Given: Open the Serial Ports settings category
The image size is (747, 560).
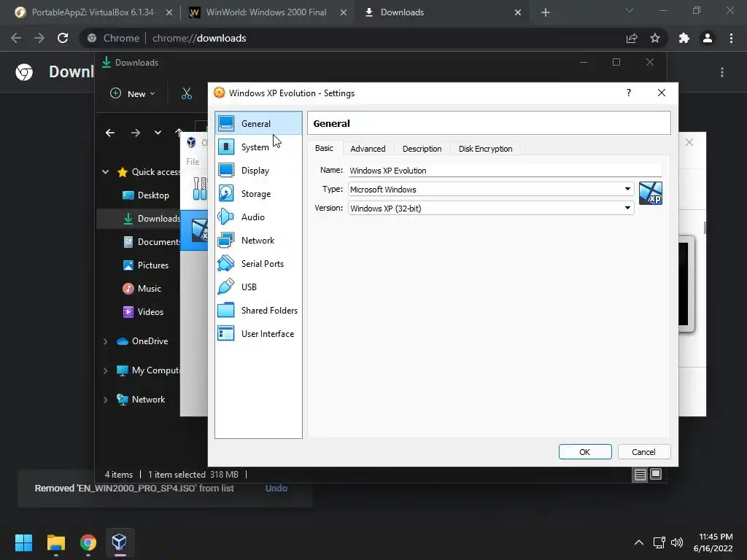Looking at the screenshot, I should tap(258, 263).
